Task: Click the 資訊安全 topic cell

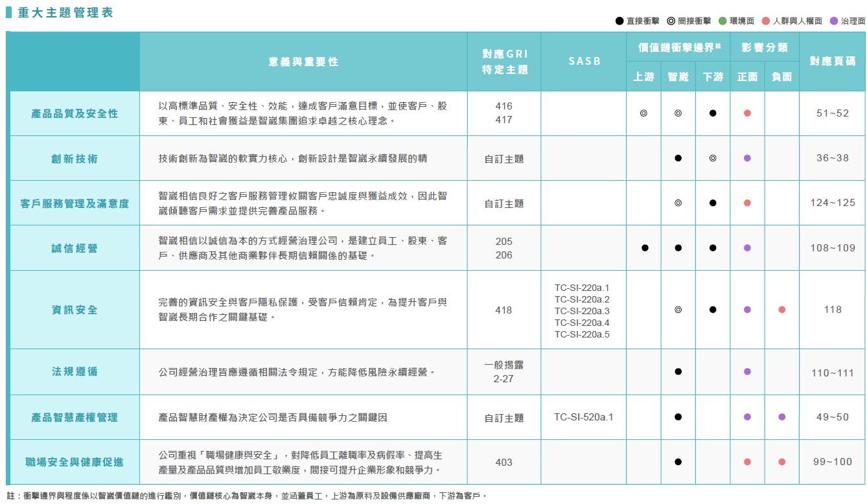Action: click(x=75, y=310)
